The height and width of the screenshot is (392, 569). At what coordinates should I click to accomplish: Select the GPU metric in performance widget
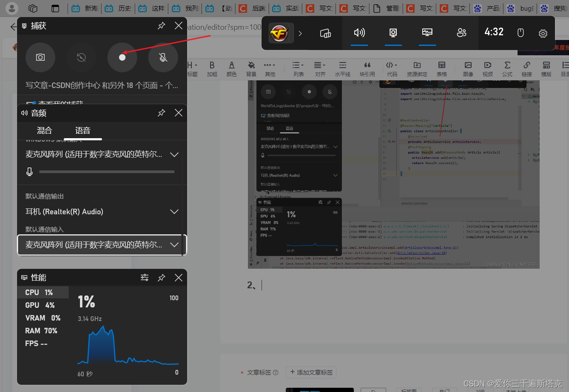43,305
